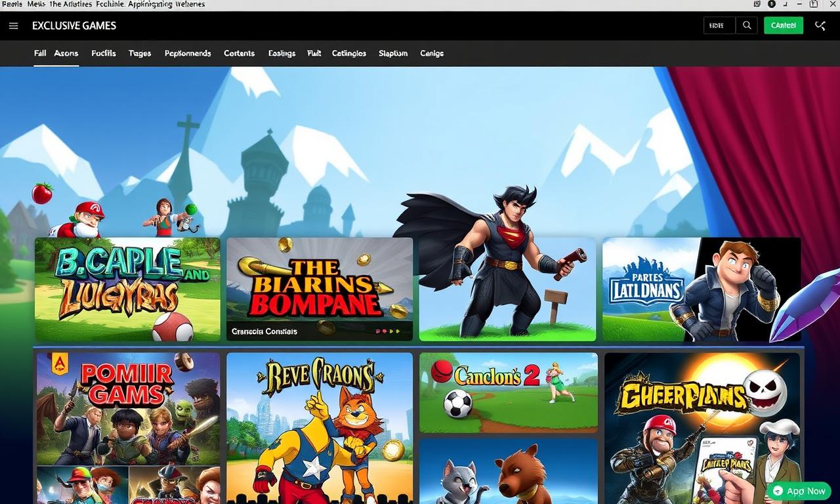Select the Fall tab

pos(40,53)
